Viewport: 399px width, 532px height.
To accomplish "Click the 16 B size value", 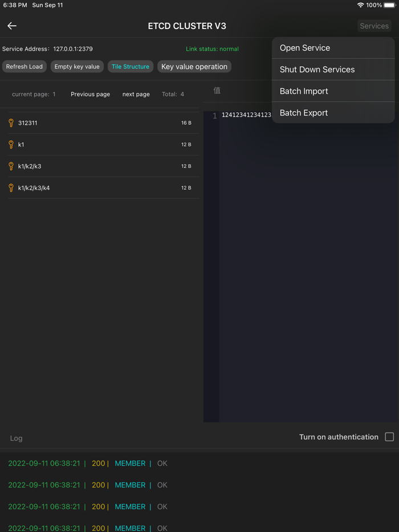I will [x=186, y=123].
